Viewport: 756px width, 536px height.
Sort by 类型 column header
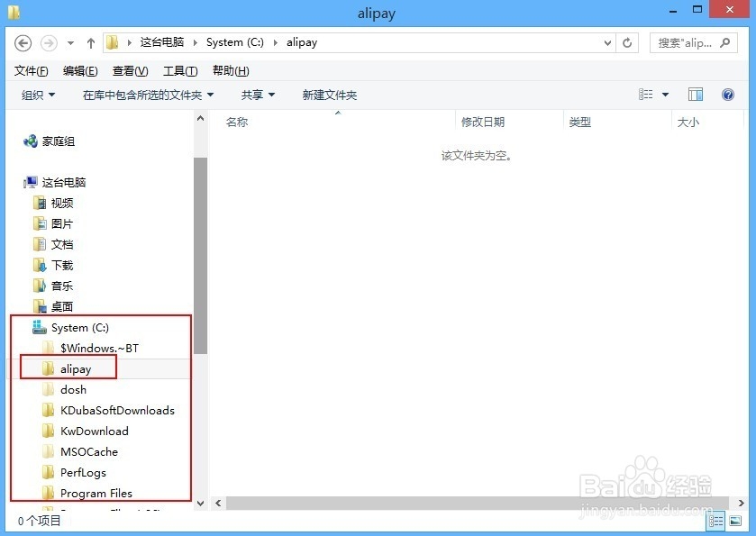[579, 122]
